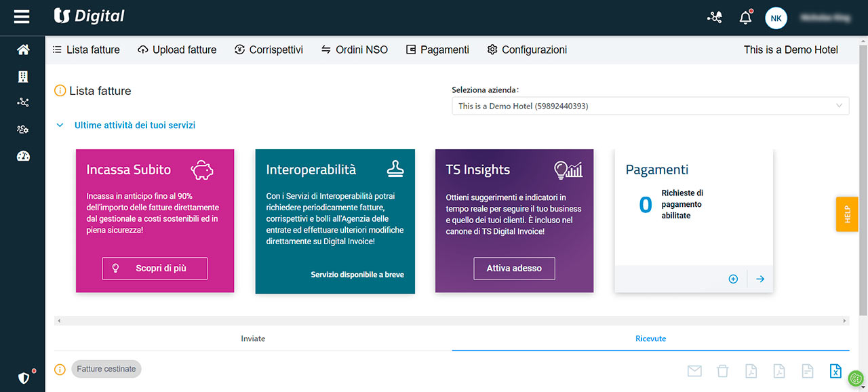Click the Incassa Subito card title
The height and width of the screenshot is (392, 868).
pyautogui.click(x=129, y=170)
